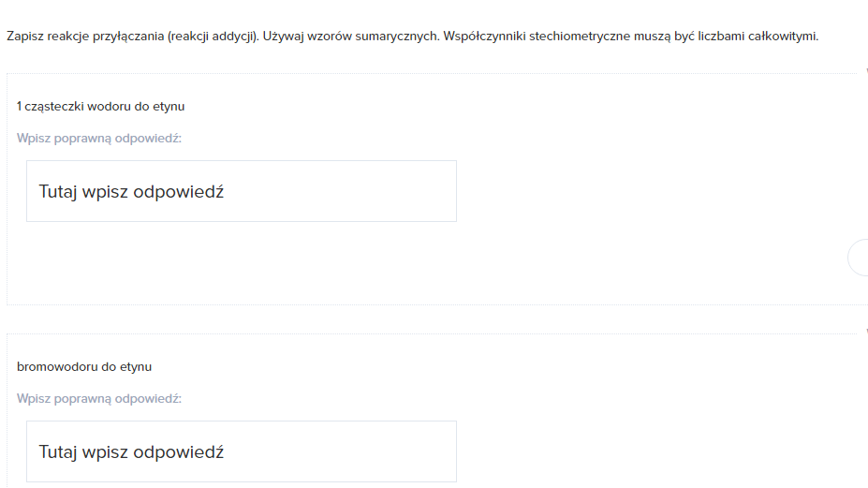Click the word "wodoru" in the first question
Image resolution: width=868 pixels, height=488 pixels.
coord(110,106)
